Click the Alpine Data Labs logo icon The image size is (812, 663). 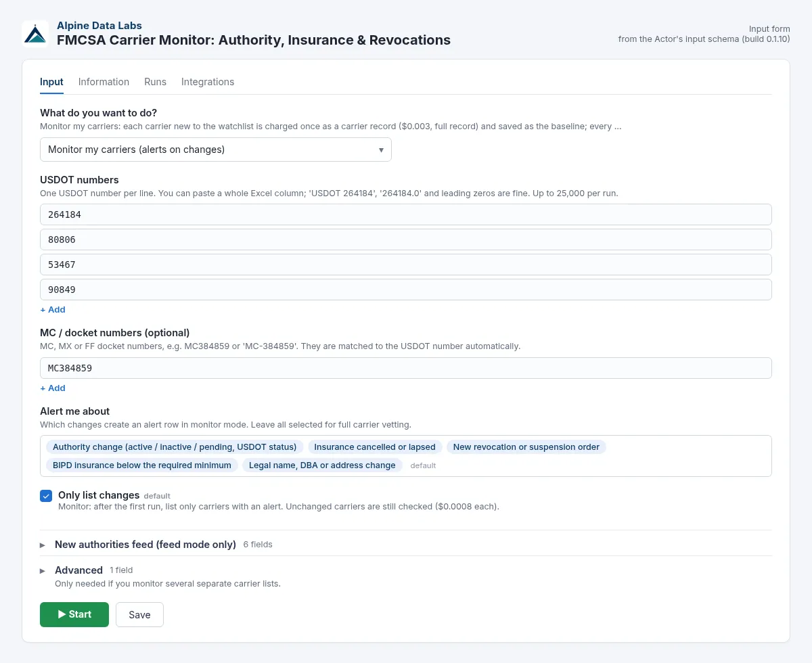point(35,33)
